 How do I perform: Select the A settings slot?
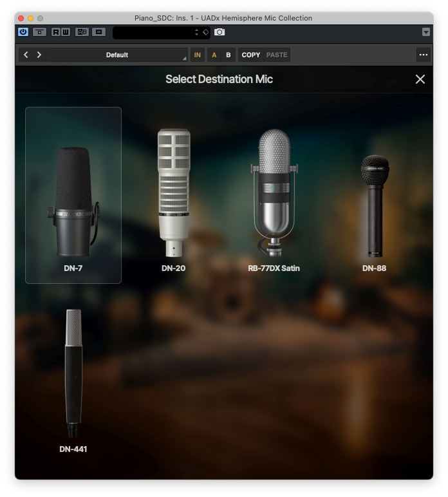(214, 55)
